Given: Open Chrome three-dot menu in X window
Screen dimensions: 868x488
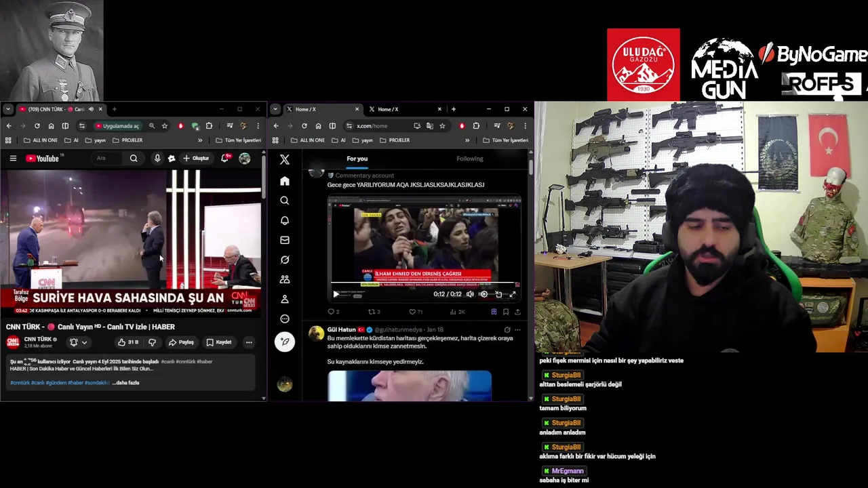Looking at the screenshot, I should point(525,125).
